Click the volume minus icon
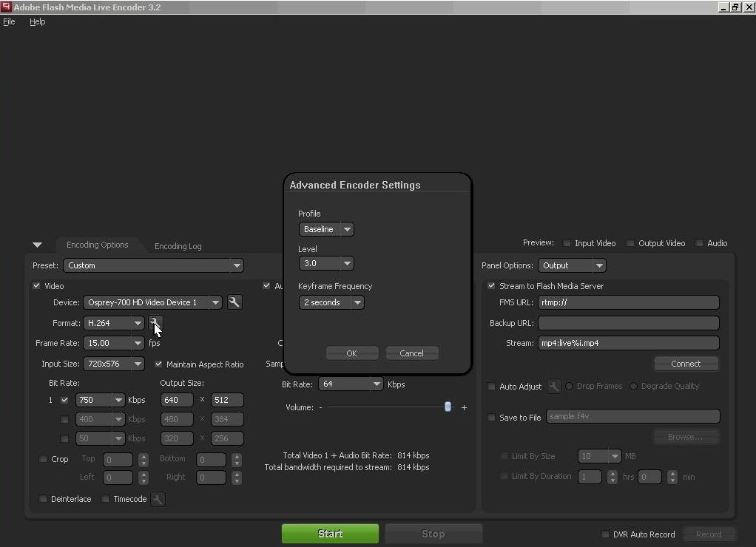This screenshot has height=547, width=756. (x=320, y=408)
